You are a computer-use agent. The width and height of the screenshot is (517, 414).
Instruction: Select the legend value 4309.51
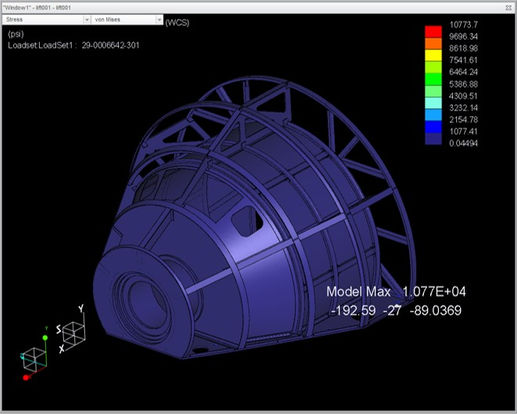463,96
